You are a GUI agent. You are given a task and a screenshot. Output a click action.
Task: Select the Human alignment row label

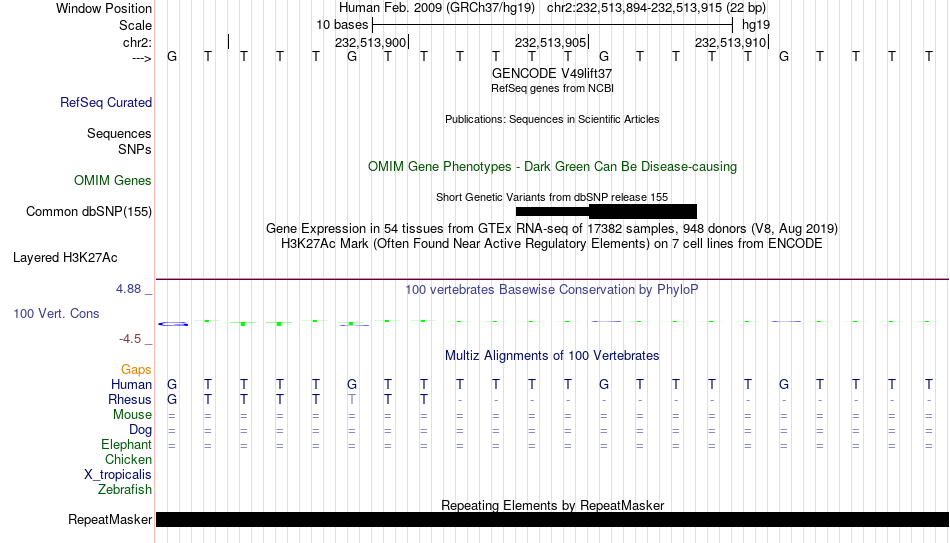click(131, 384)
